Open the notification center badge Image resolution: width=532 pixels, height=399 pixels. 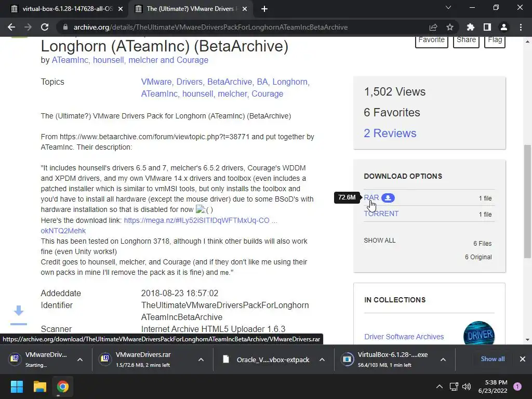(517, 387)
